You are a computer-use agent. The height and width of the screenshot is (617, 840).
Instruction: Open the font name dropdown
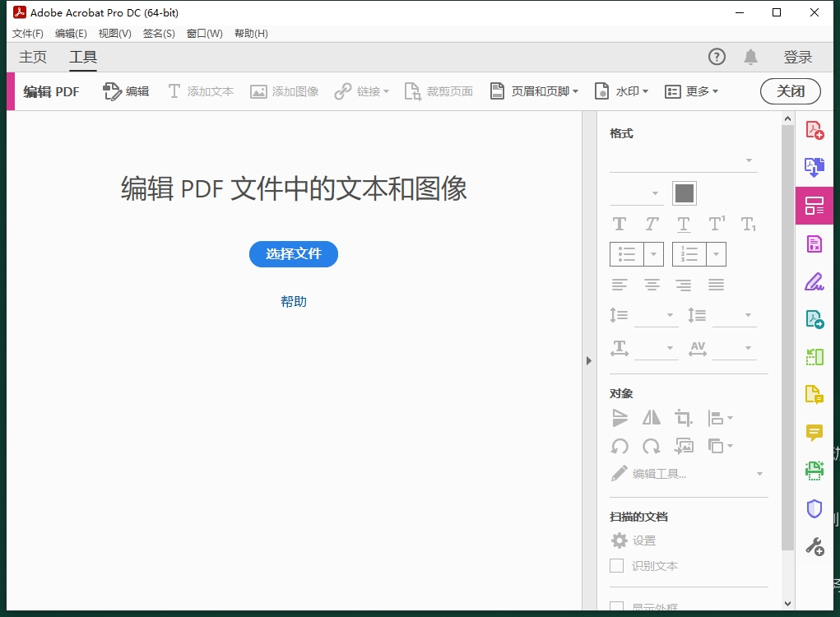click(684, 160)
